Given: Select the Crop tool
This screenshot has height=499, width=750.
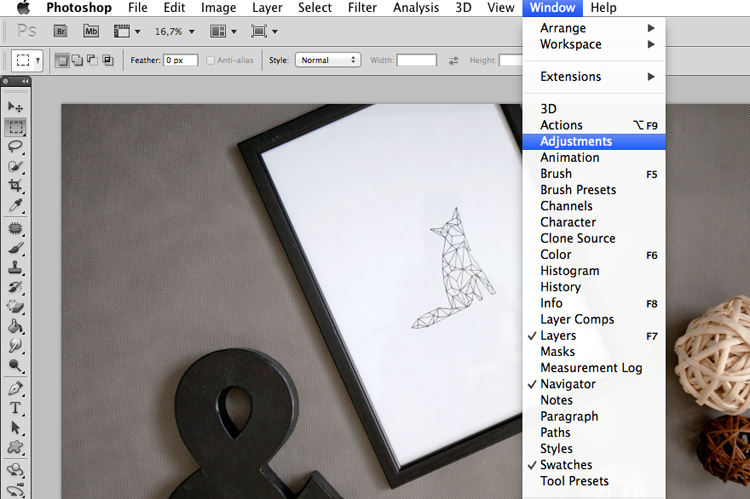Looking at the screenshot, I should (x=15, y=186).
